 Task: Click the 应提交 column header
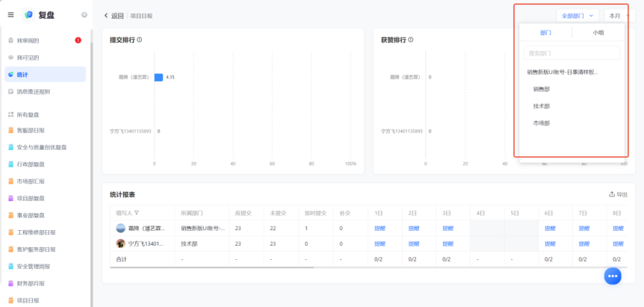point(243,213)
